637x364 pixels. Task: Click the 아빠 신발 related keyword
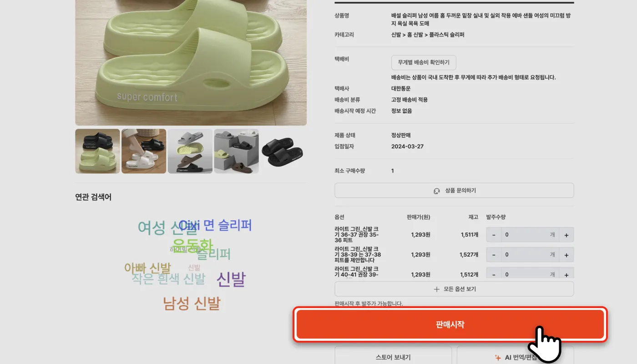click(x=147, y=268)
